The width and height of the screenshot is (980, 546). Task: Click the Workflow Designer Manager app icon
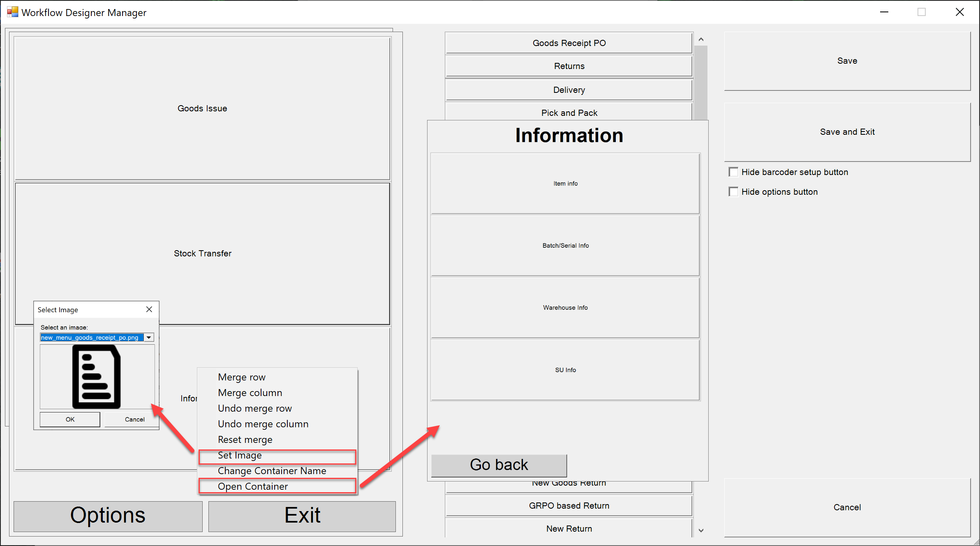(12, 12)
